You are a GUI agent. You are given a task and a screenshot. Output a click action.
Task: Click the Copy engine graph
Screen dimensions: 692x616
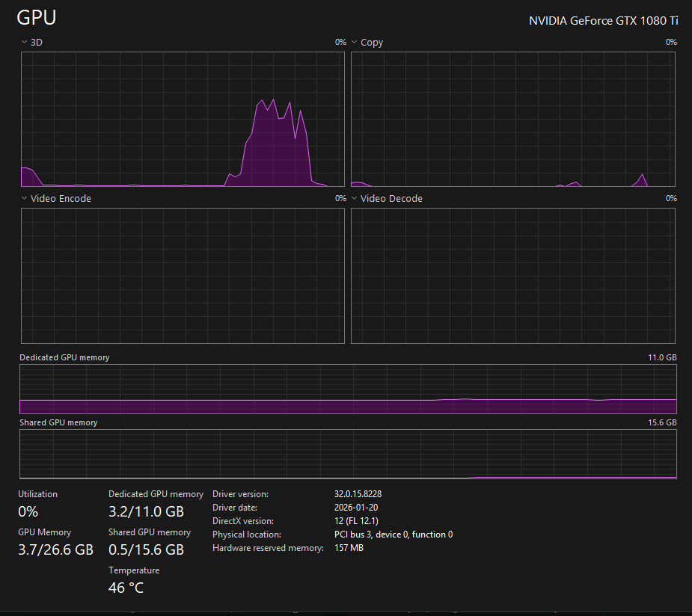click(x=512, y=119)
